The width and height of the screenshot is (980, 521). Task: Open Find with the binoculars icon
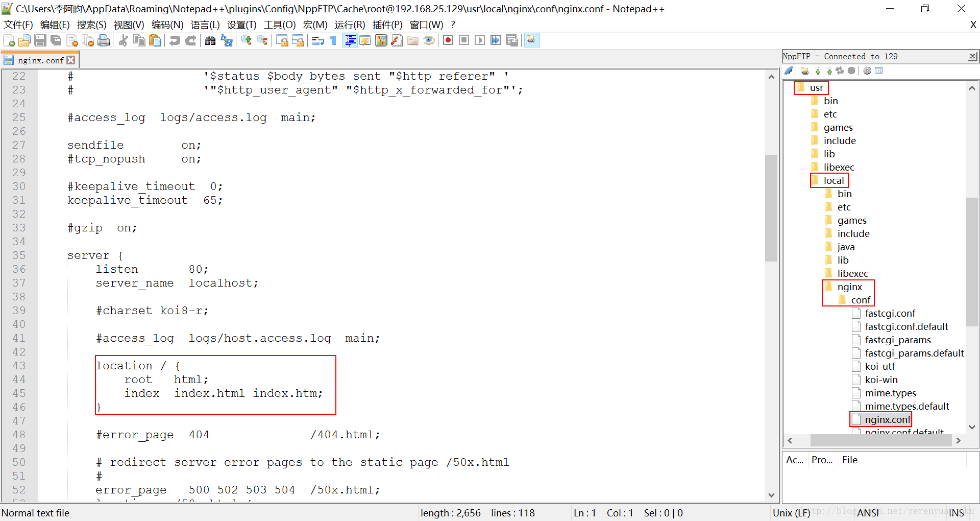(210, 40)
